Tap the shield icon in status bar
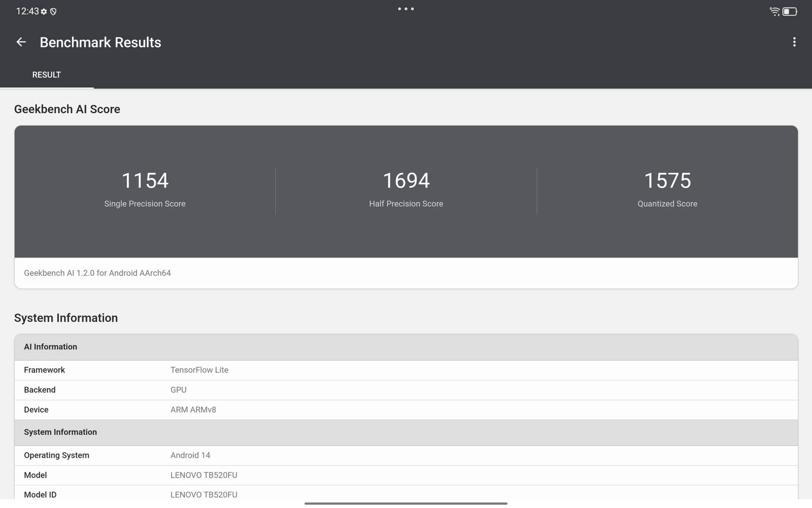The image size is (812, 508). tap(53, 12)
